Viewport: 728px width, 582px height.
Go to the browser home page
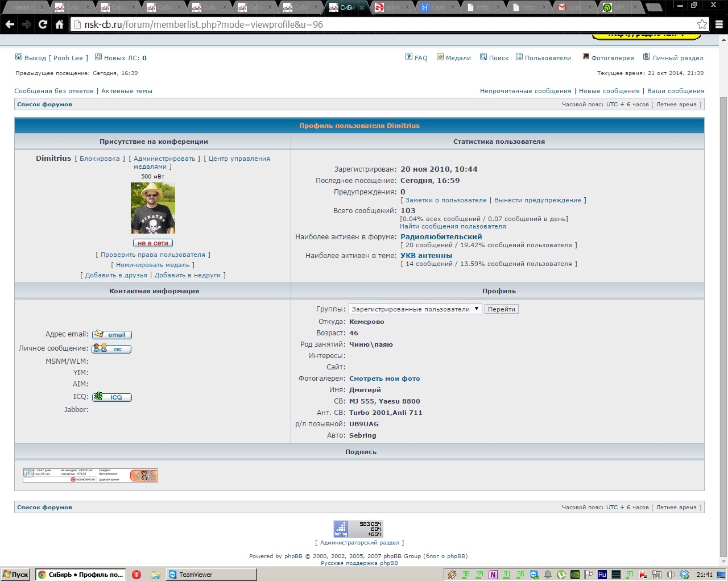tap(59, 24)
